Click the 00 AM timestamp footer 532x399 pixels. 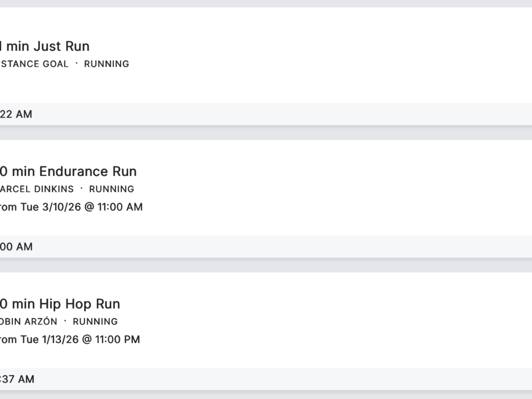click(266, 246)
